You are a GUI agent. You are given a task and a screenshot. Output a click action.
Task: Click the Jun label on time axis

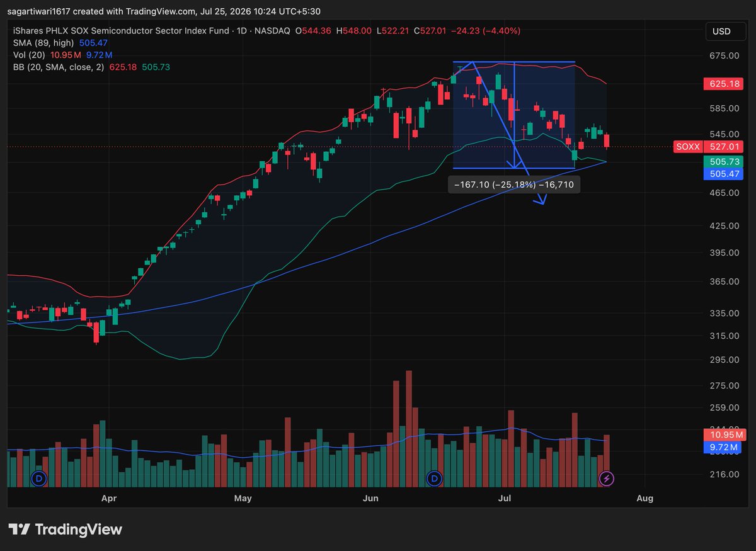[x=371, y=498]
